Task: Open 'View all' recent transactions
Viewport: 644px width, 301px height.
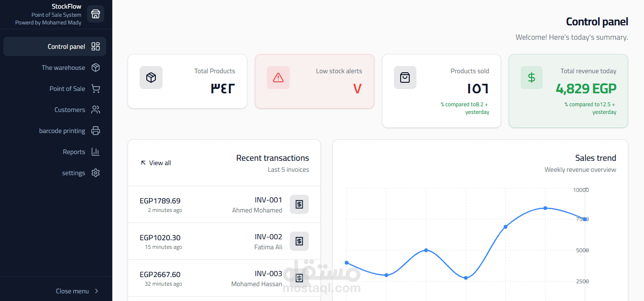Action: (x=156, y=163)
